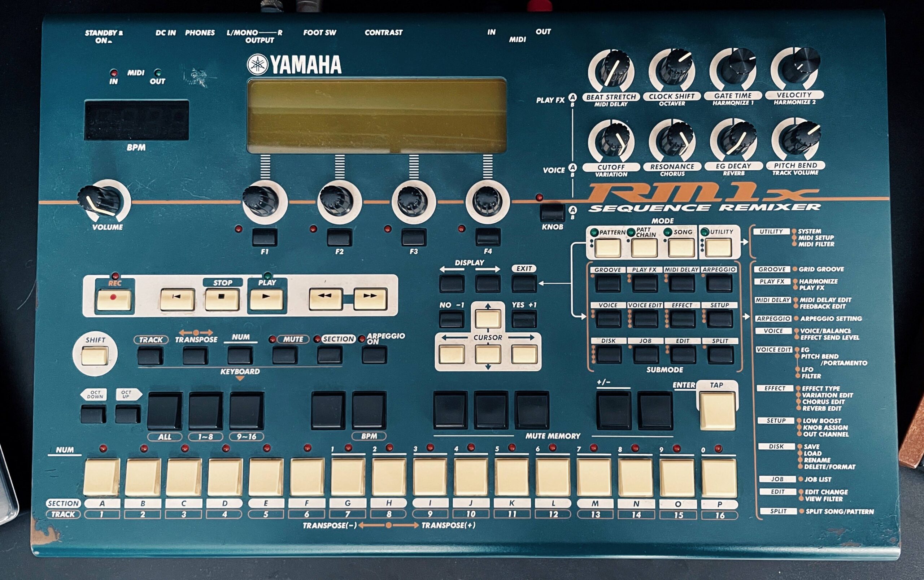924x580 pixels.
Task: Tap the main LCD display screen
Action: [377, 116]
